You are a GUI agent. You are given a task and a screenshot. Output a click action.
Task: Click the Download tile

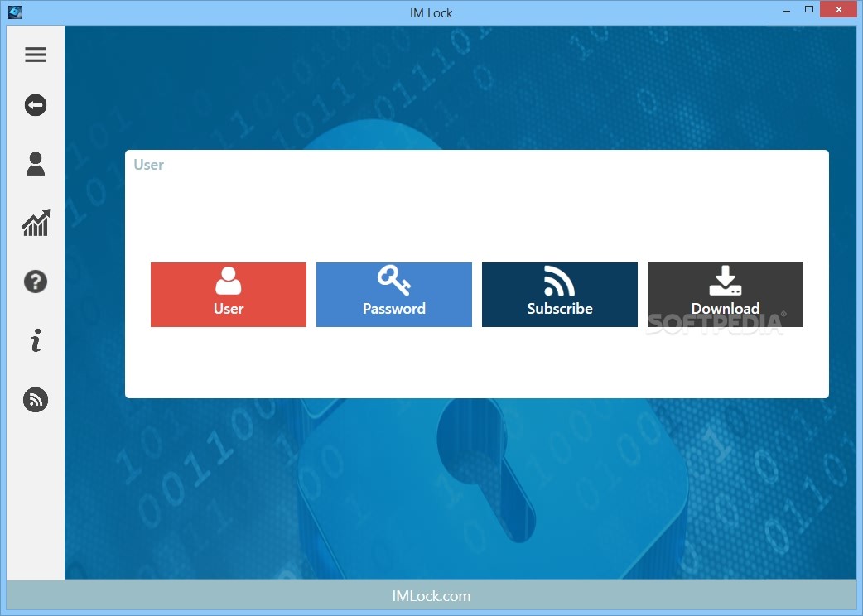(x=726, y=295)
